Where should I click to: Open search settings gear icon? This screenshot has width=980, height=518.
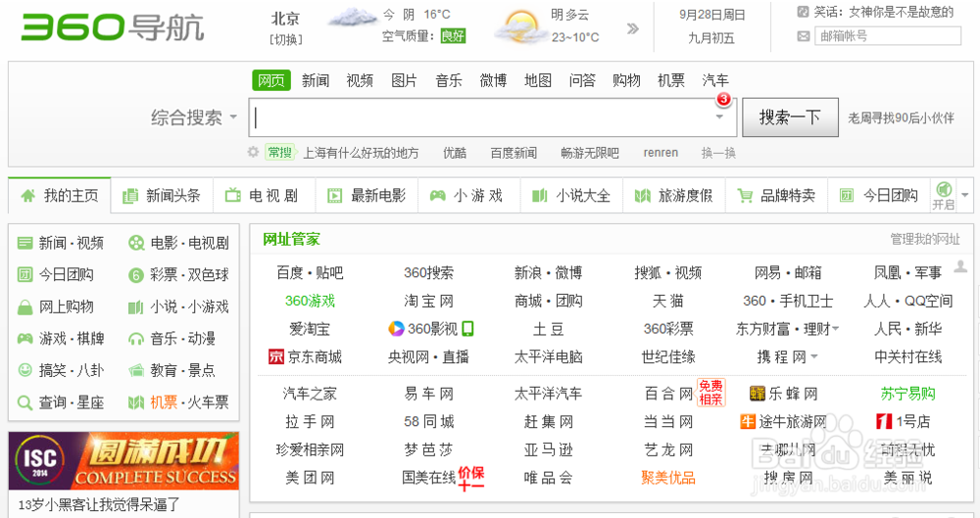[253, 152]
